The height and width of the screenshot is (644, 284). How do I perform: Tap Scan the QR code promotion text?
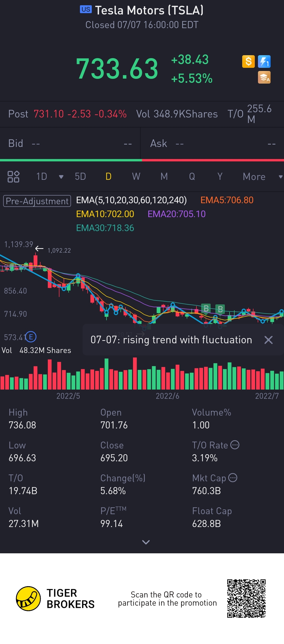click(x=167, y=599)
